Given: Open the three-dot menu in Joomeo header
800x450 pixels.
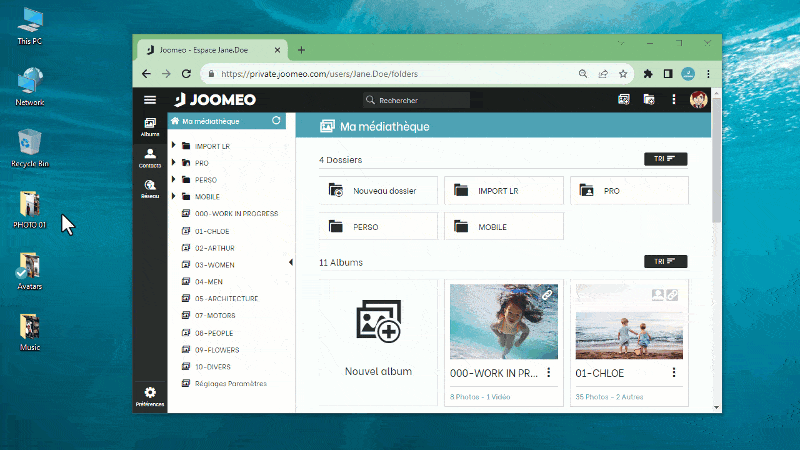Looking at the screenshot, I should click(674, 100).
